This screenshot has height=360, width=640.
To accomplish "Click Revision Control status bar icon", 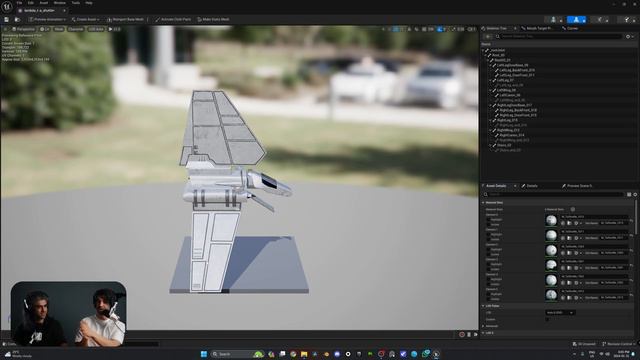I will (x=619, y=344).
